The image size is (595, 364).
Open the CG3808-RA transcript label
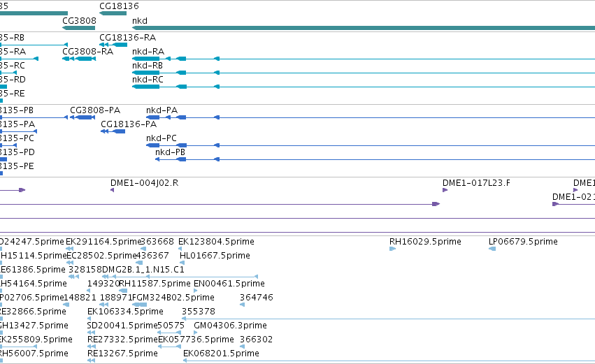point(87,52)
